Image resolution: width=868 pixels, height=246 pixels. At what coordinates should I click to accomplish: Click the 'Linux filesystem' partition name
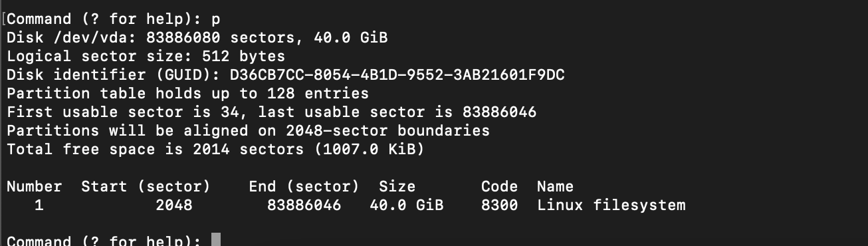[x=611, y=205]
